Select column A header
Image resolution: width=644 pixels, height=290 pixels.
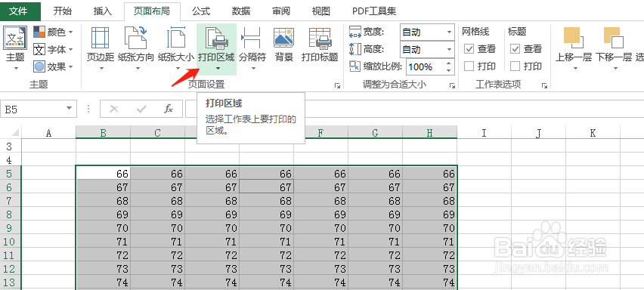(x=48, y=132)
